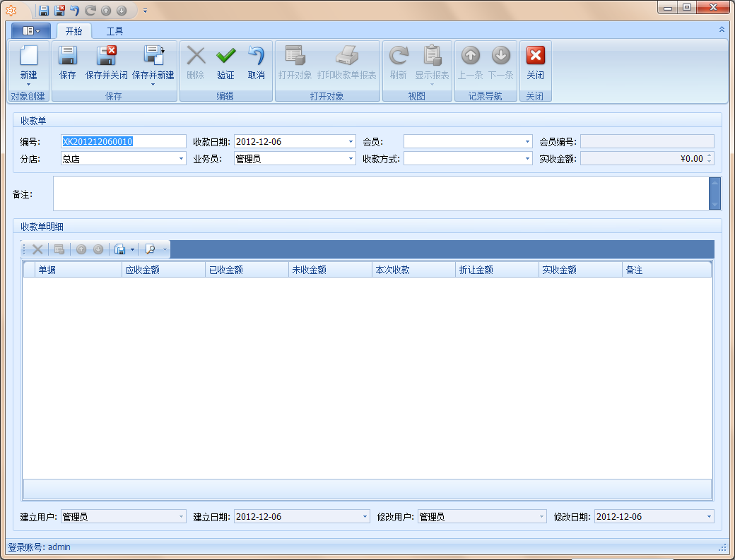Click the 删除 (Delete) X icon
735x560 pixels.
(196, 55)
